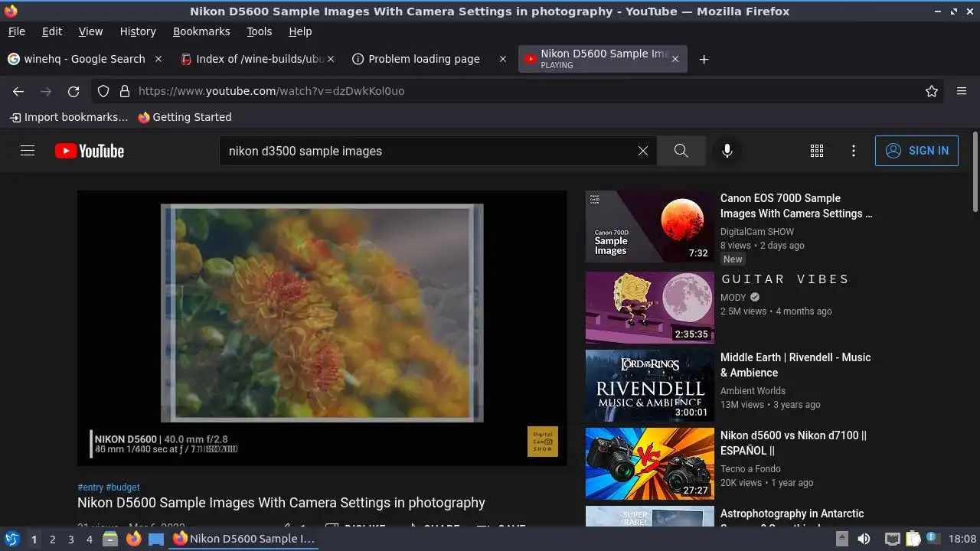Open the clipboard tray icon
The height and width of the screenshot is (551, 980).
coord(913,539)
